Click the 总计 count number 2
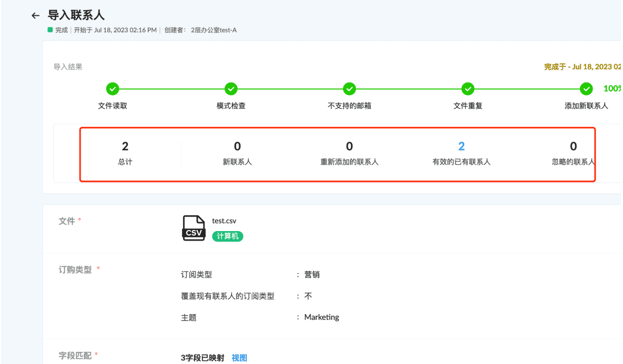623x364 pixels. click(x=124, y=146)
